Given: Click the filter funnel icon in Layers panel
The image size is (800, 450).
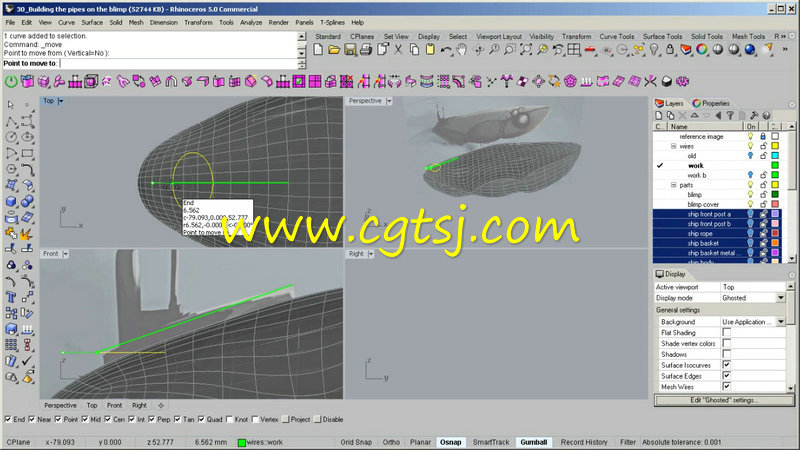Looking at the screenshot, I should pyautogui.click(x=730, y=115).
